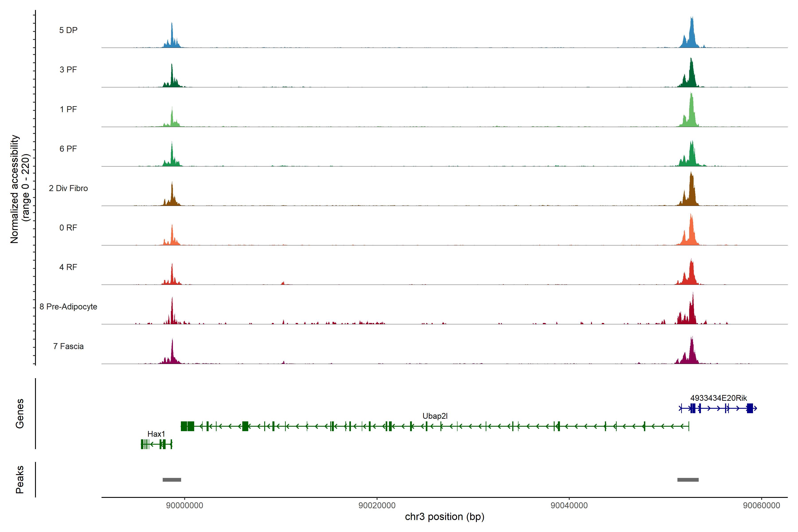798x532 pixels.
Task: Click the 0 RF track label
Action: (68, 228)
